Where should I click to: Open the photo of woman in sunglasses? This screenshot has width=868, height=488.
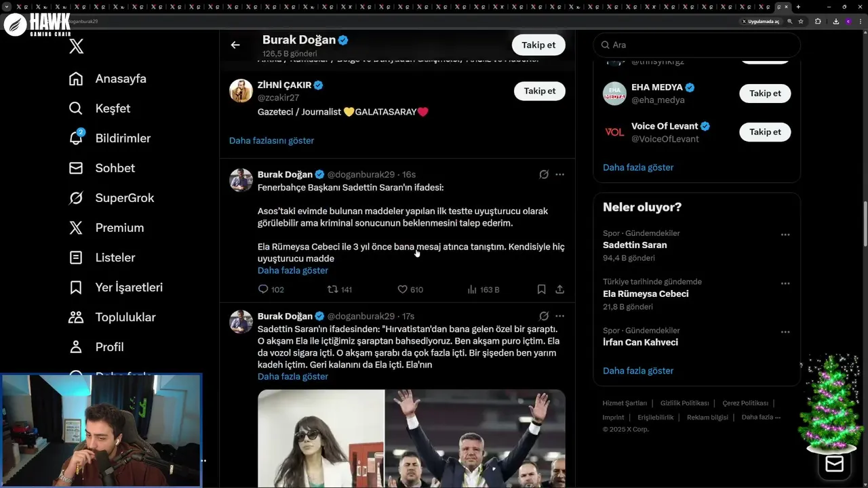tap(321, 439)
